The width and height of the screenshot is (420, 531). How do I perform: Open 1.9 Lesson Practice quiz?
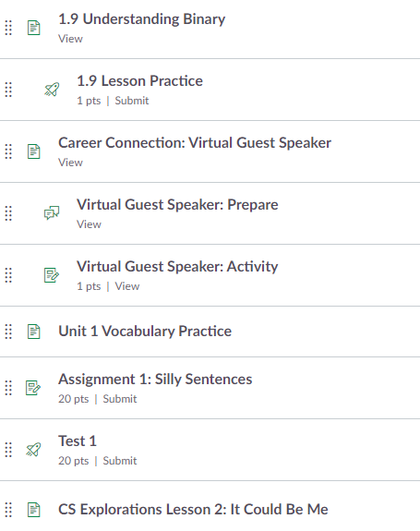click(139, 81)
